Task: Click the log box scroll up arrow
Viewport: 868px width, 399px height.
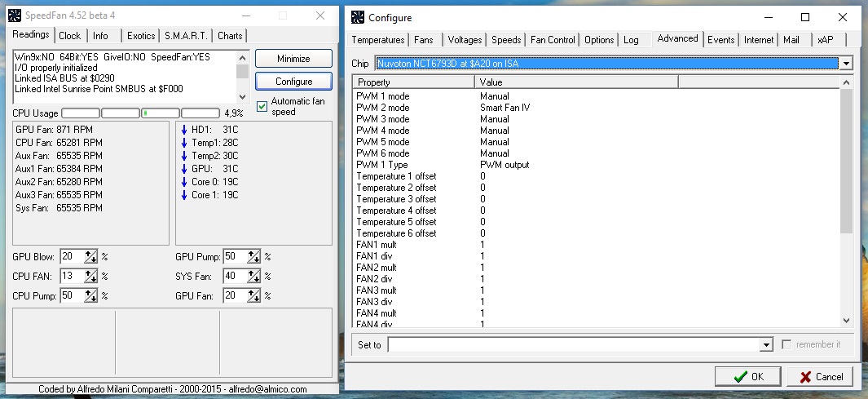Action: [242, 57]
